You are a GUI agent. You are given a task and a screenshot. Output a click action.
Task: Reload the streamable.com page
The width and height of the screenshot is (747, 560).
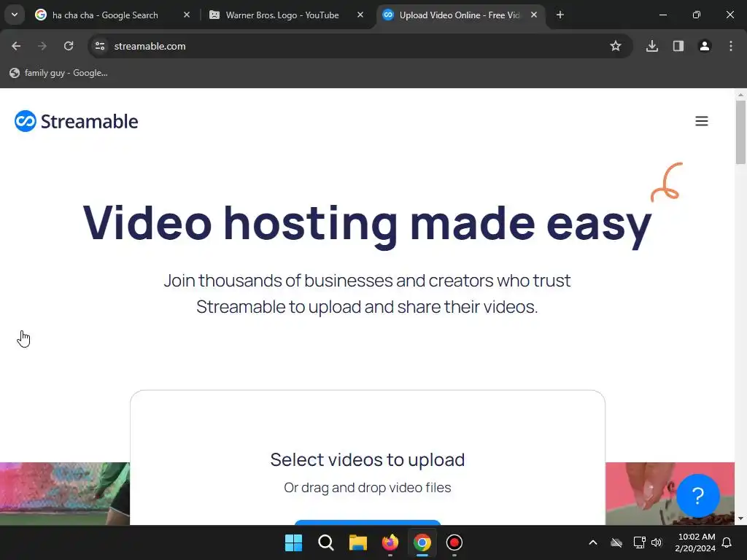pos(69,46)
